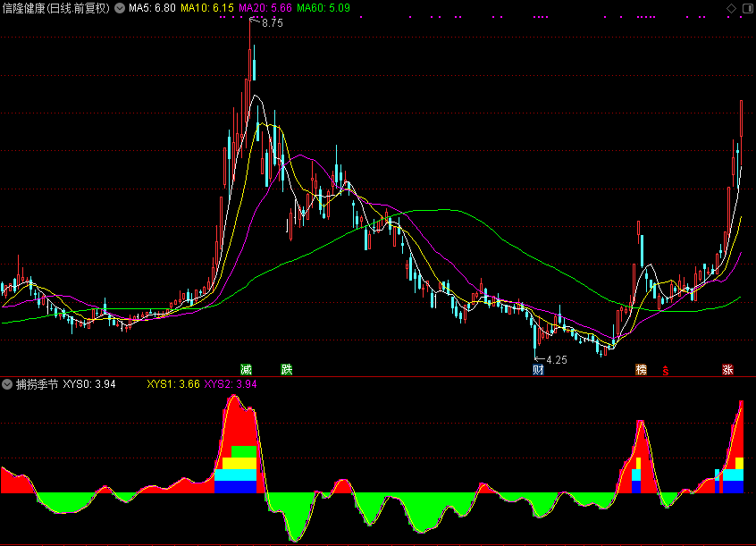Click the XYS2: 3.94 indicator value
Image resolution: width=756 pixels, height=546 pixels.
[231, 384]
